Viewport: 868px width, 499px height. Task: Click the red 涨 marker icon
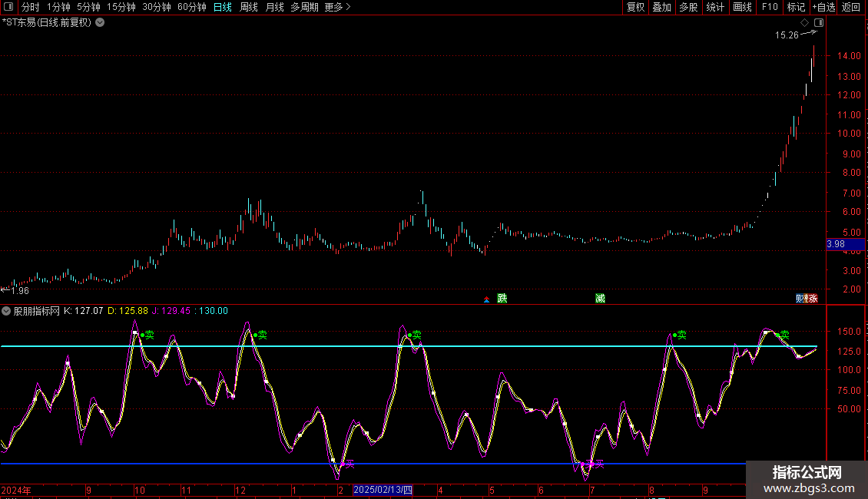pos(812,298)
